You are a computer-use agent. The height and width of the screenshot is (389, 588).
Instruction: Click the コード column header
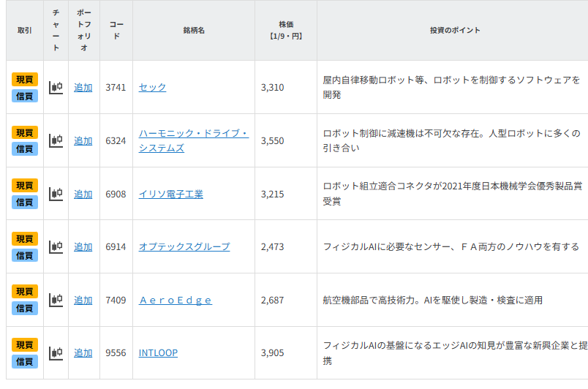(x=116, y=31)
